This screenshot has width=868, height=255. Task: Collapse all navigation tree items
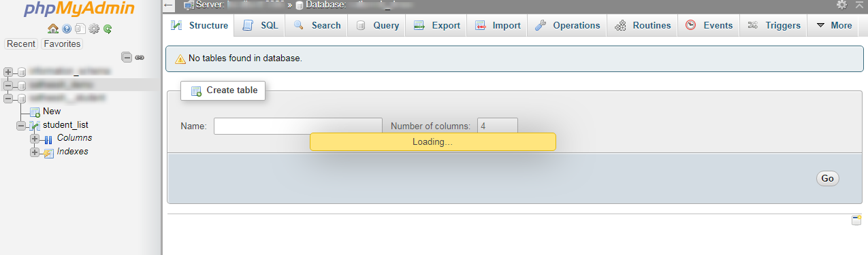point(127,57)
